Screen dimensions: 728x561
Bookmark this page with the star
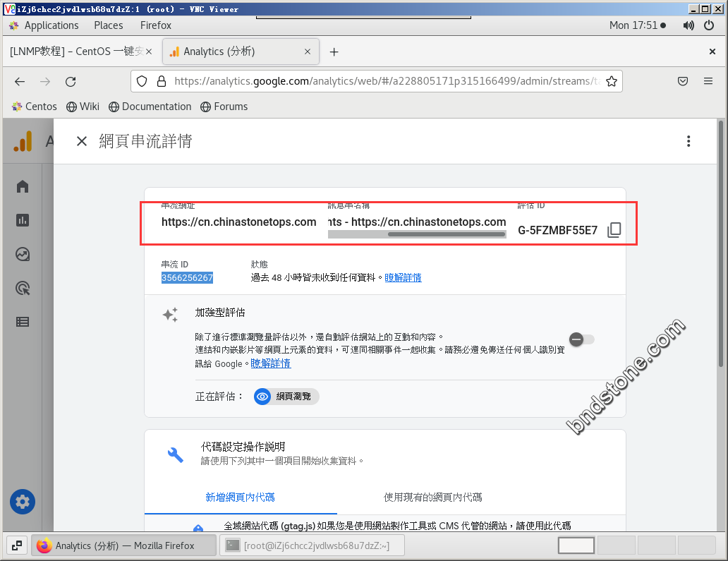612,81
